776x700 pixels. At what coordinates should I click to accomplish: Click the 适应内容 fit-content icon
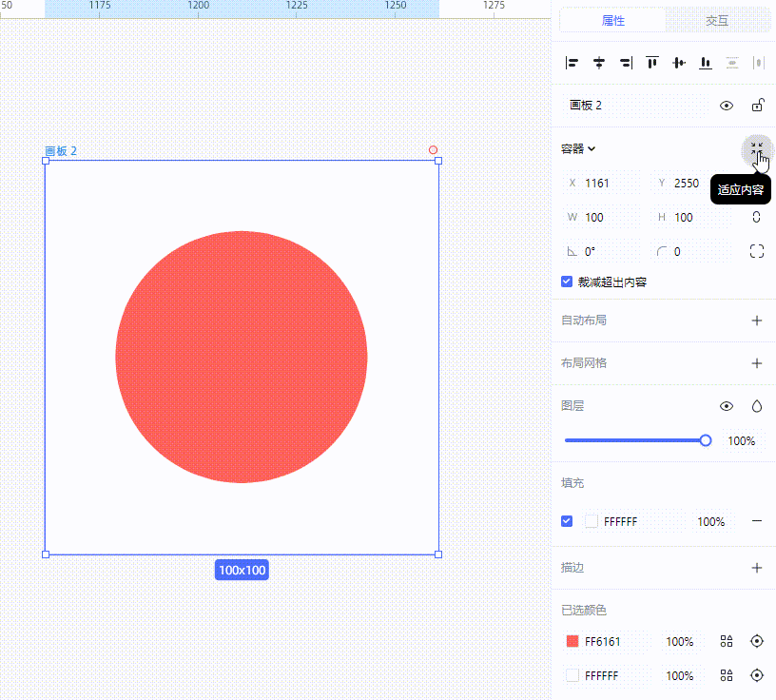tap(757, 149)
